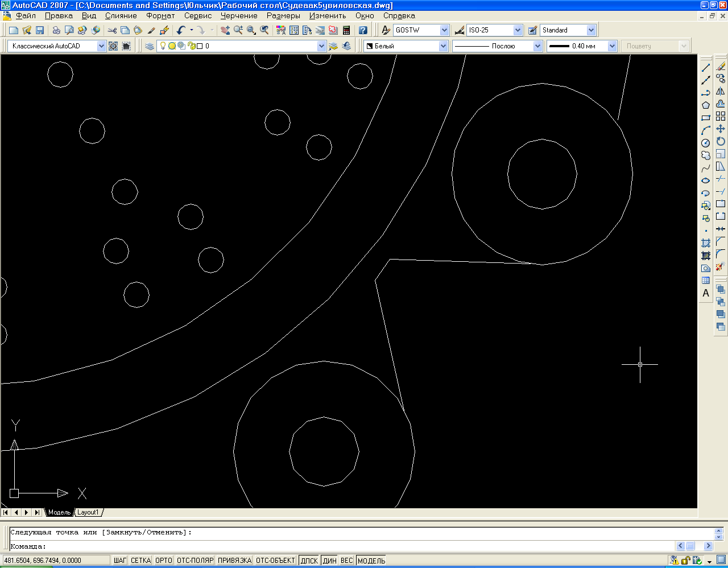This screenshot has width=728, height=568.
Task: Open the Черчение menu
Action: [239, 16]
